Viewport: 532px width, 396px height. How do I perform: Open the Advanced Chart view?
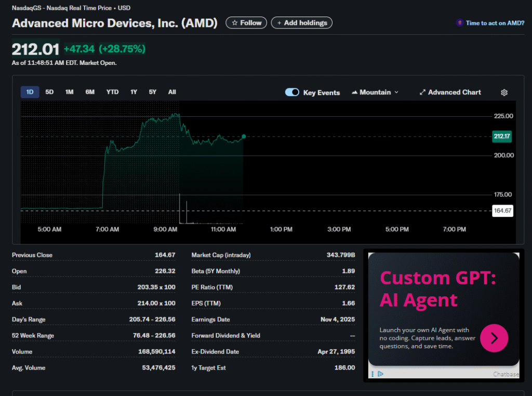click(450, 92)
